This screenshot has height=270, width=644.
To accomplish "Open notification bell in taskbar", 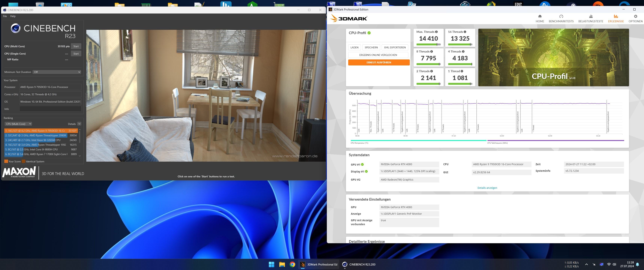I will [637, 265].
